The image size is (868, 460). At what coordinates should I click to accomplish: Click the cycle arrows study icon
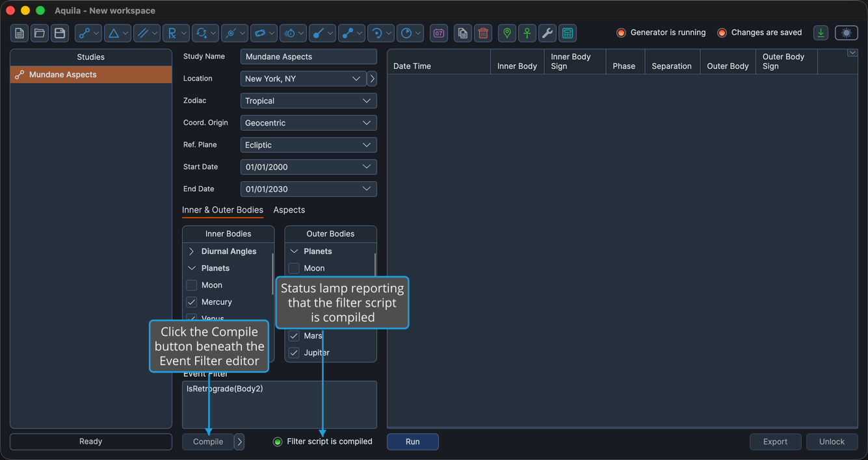(201, 33)
